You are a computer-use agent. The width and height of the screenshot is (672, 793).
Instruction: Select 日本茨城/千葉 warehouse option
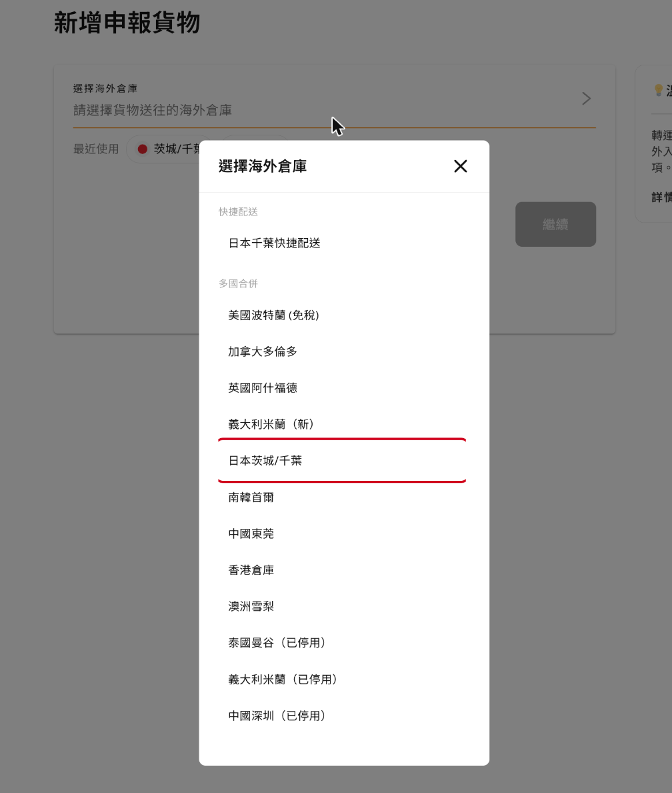click(x=342, y=460)
